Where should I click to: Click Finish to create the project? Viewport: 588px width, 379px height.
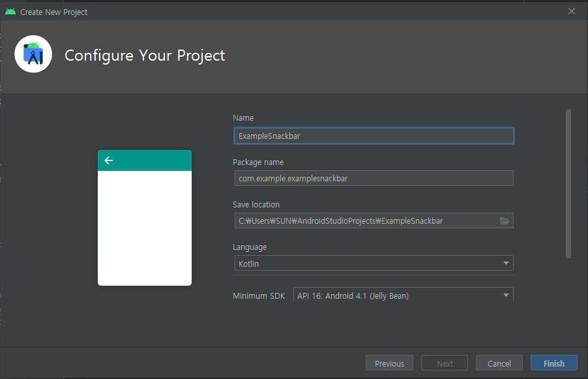(x=554, y=363)
